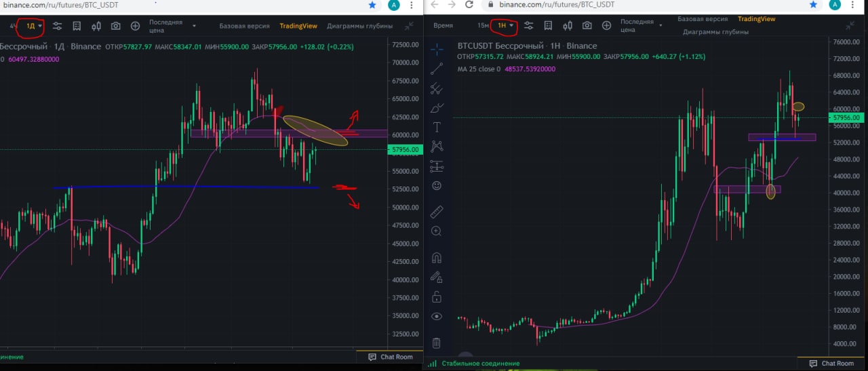
Task: Switch to TradingView tab in left window
Action: pos(298,26)
